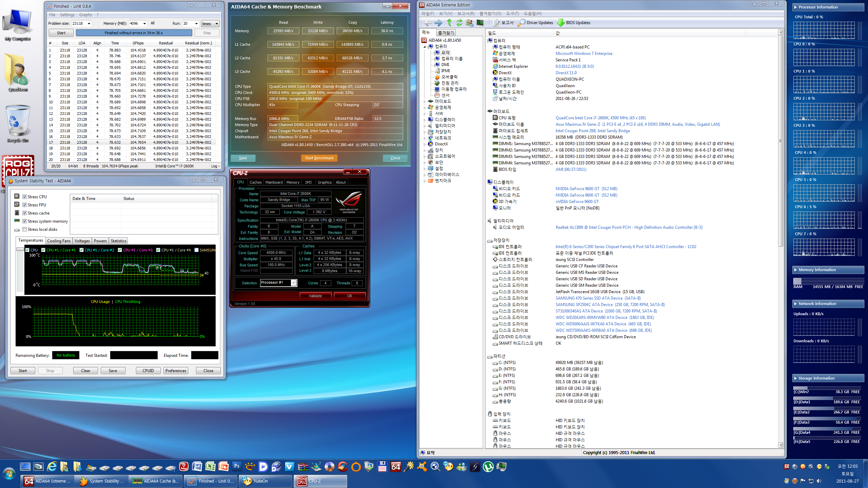Open Driver Updates in AIDA64 toolbar
Image resolution: width=868 pixels, height=488 pixels.
click(535, 23)
